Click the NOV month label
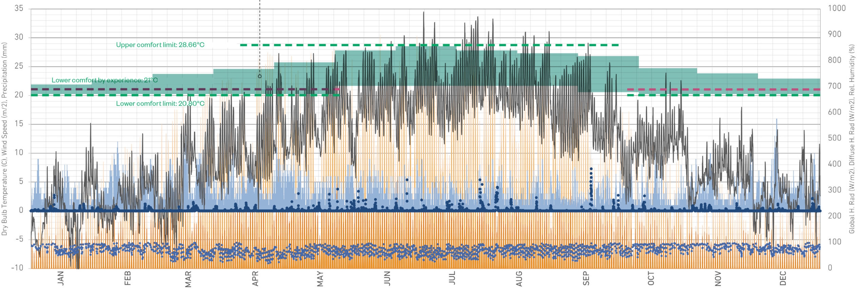 point(718,278)
